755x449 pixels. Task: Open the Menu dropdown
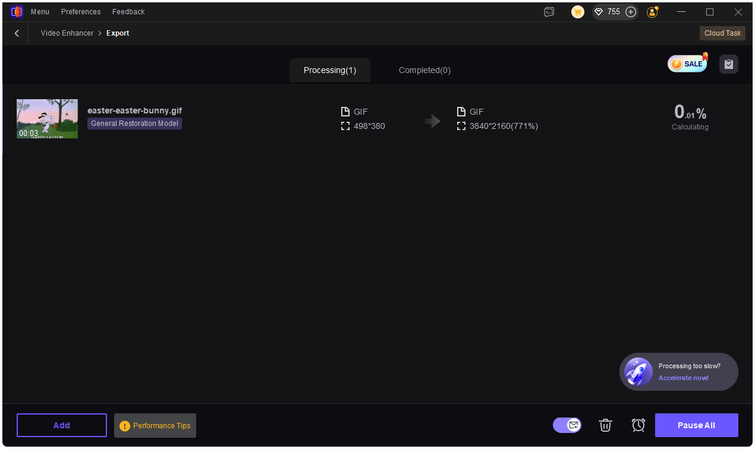click(x=40, y=12)
